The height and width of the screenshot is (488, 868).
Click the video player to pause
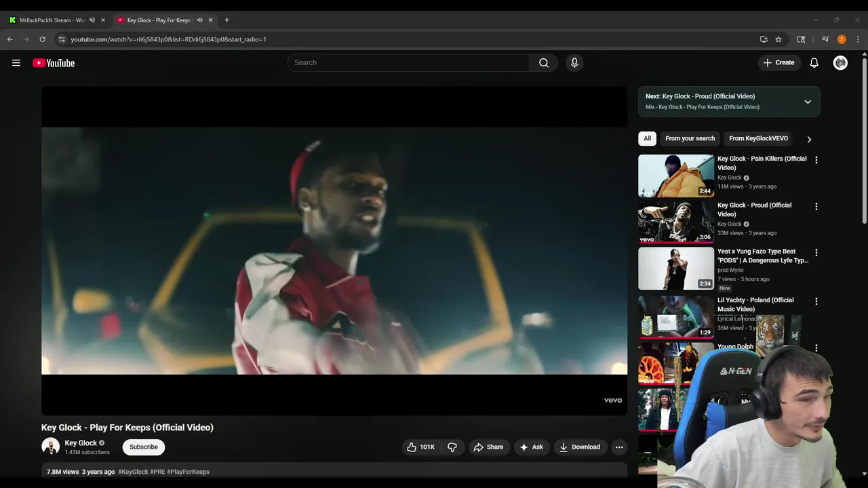pyautogui.click(x=334, y=250)
